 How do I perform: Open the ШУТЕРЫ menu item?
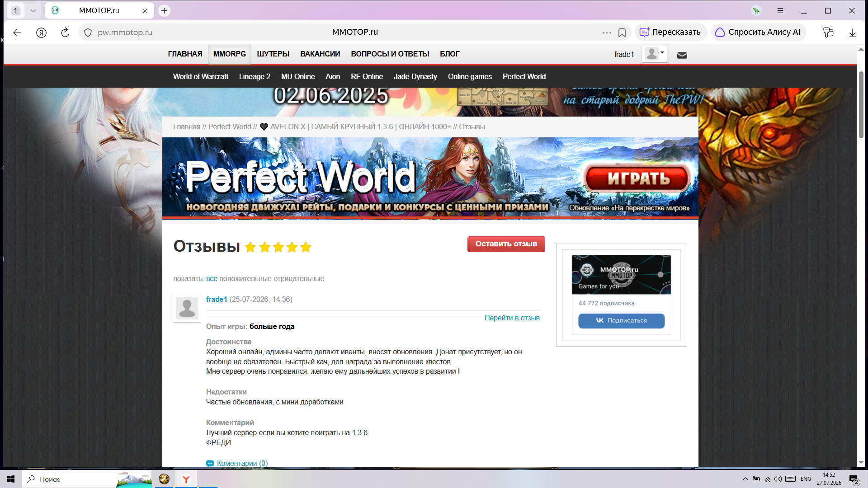273,54
